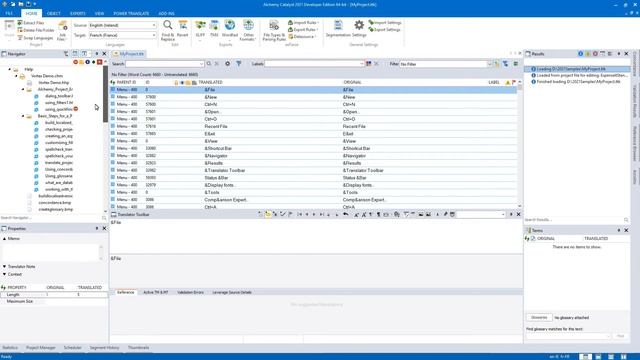
Task: Open the OBJECT ribbon tab
Action: (x=53, y=13)
